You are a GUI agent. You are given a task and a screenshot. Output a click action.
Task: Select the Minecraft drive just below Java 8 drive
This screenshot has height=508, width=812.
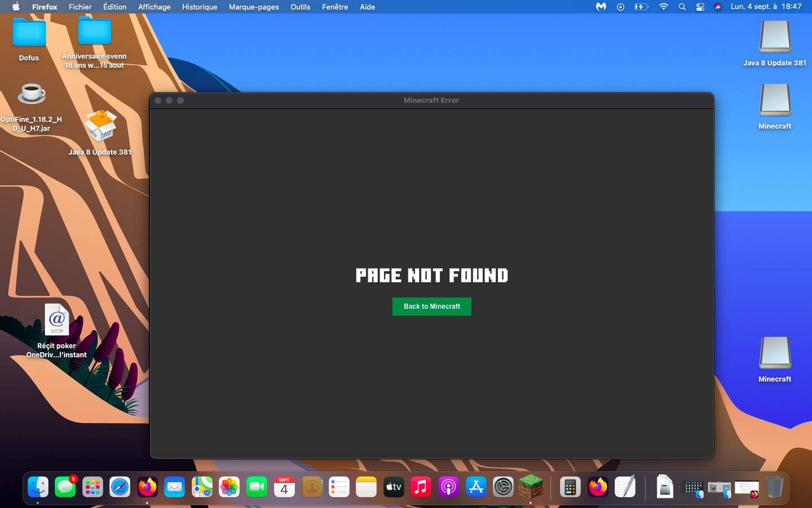point(775,100)
